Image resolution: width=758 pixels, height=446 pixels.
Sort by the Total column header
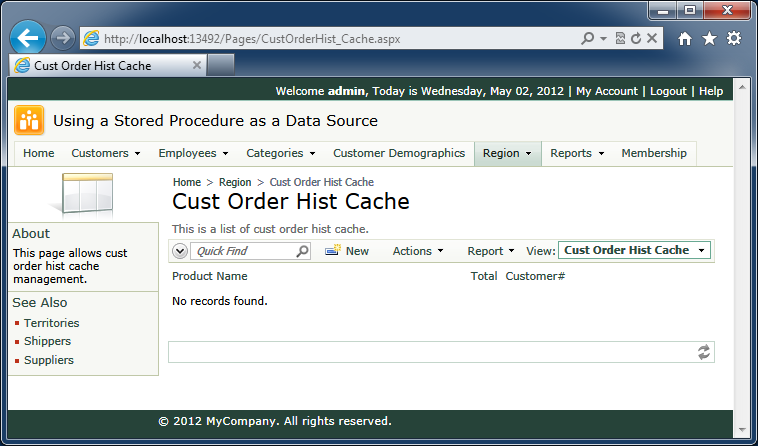484,276
